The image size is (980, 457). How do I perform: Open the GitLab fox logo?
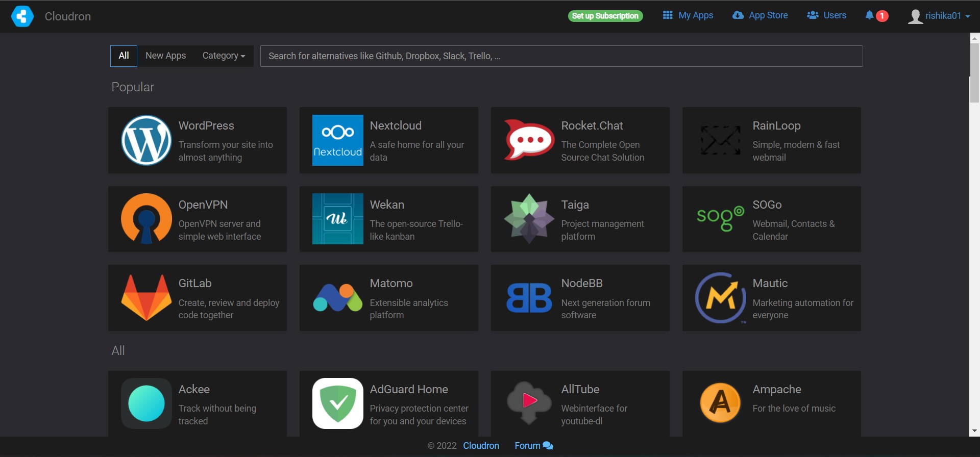146,298
